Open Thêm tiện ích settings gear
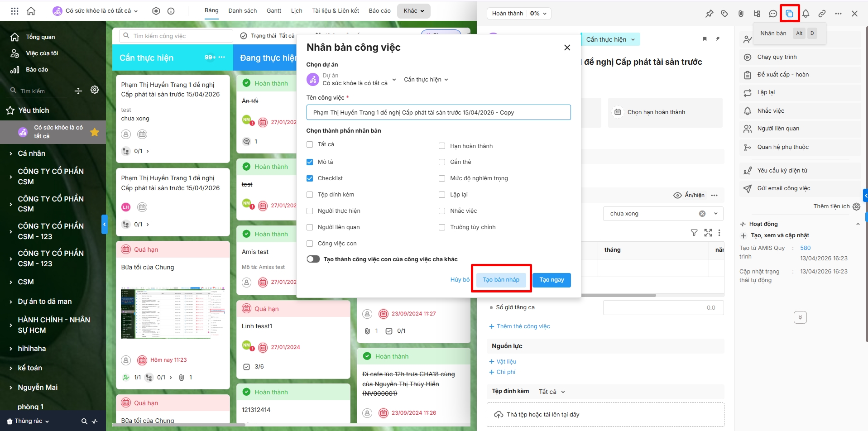The width and height of the screenshot is (868, 431). 856,206
